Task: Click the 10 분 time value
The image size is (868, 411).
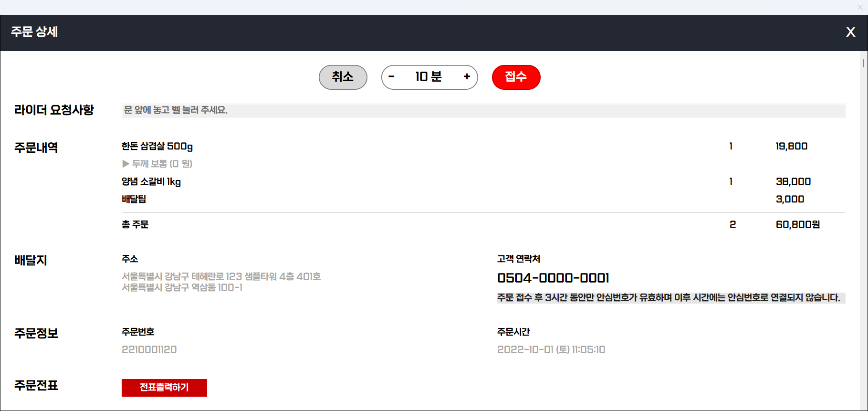Action: (429, 76)
